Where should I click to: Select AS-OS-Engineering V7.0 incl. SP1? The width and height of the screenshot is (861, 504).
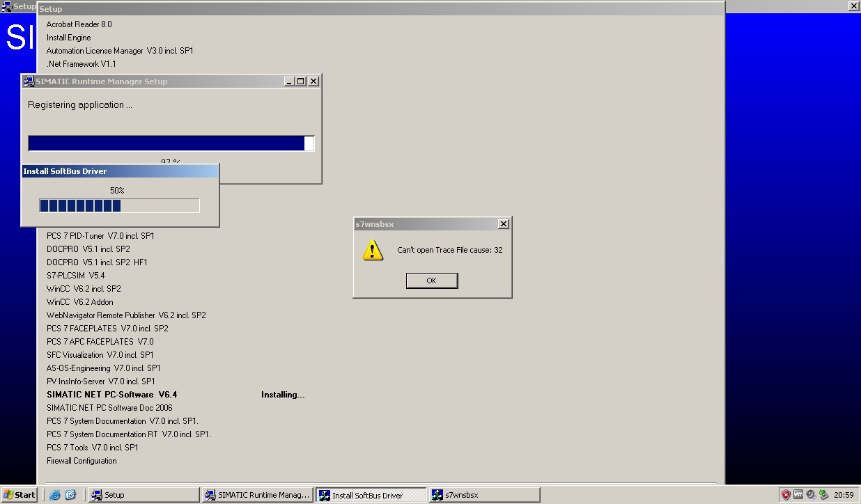pos(104,368)
